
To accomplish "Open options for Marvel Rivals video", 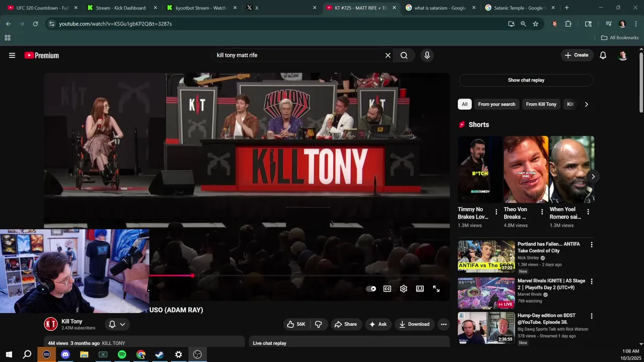I will click(x=591, y=282).
